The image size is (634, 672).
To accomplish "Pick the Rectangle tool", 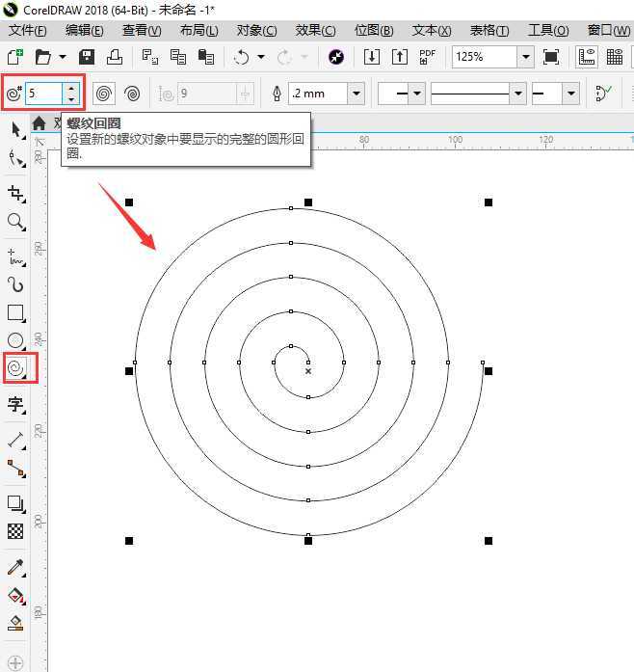I will [x=15, y=312].
